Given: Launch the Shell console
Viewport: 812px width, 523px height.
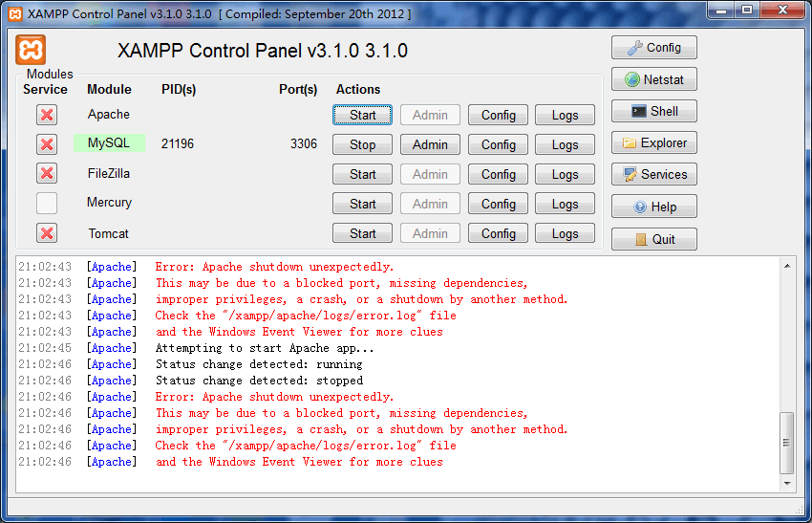Looking at the screenshot, I should pyautogui.click(x=654, y=111).
